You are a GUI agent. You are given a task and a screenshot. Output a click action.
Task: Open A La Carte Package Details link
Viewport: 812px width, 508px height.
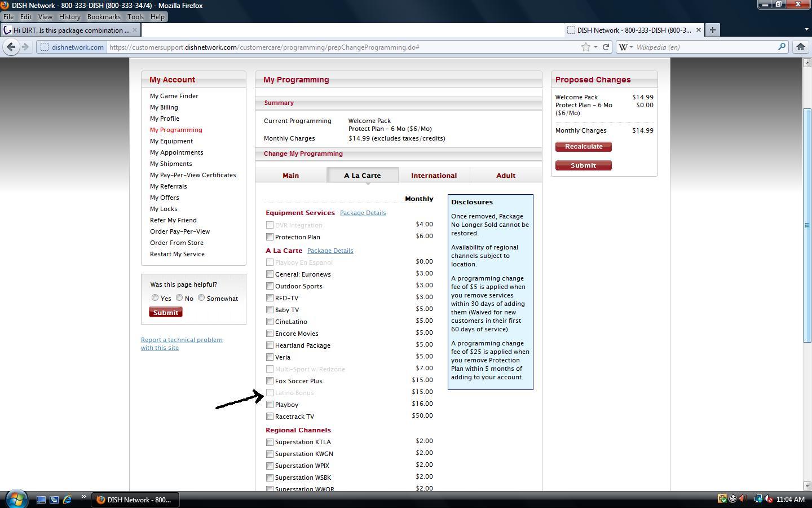pyautogui.click(x=330, y=251)
